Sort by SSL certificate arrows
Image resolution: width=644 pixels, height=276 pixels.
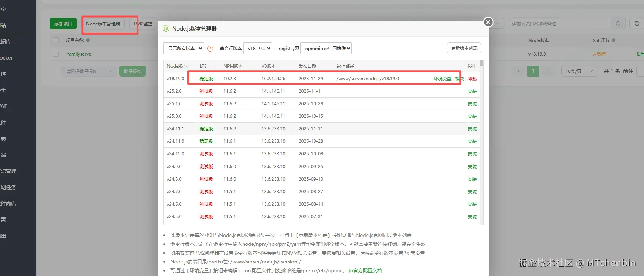click(613, 40)
